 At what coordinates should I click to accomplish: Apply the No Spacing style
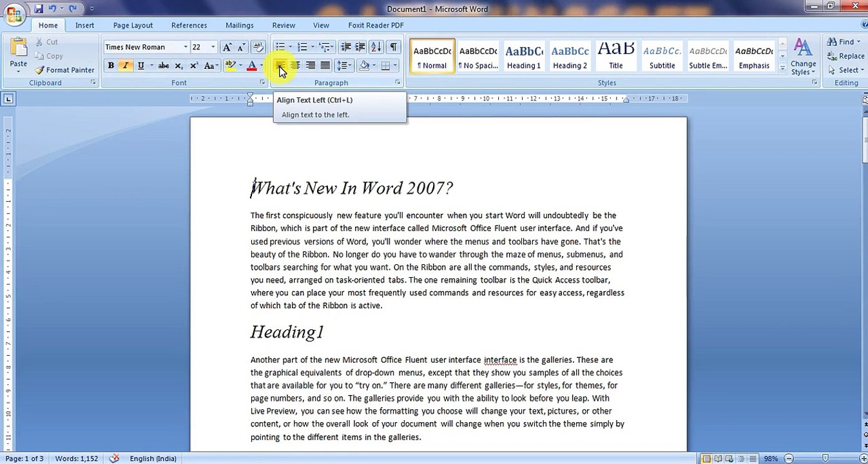point(478,56)
